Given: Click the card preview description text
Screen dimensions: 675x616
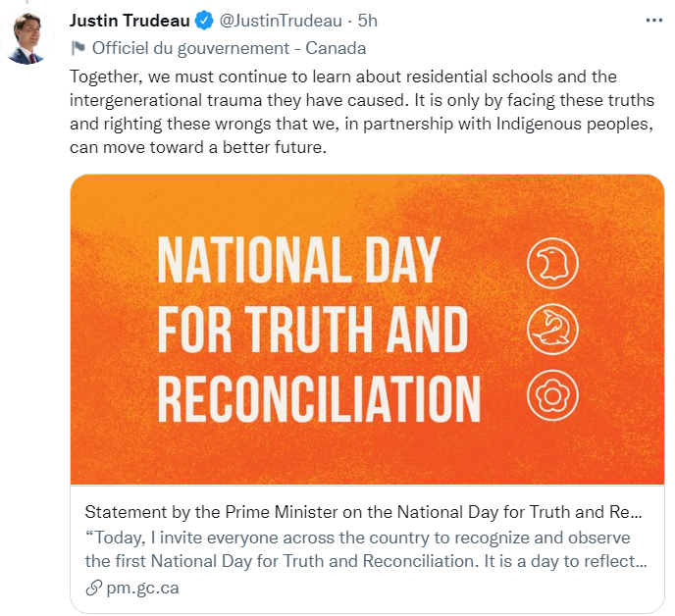Looking at the screenshot, I should click(x=366, y=549).
